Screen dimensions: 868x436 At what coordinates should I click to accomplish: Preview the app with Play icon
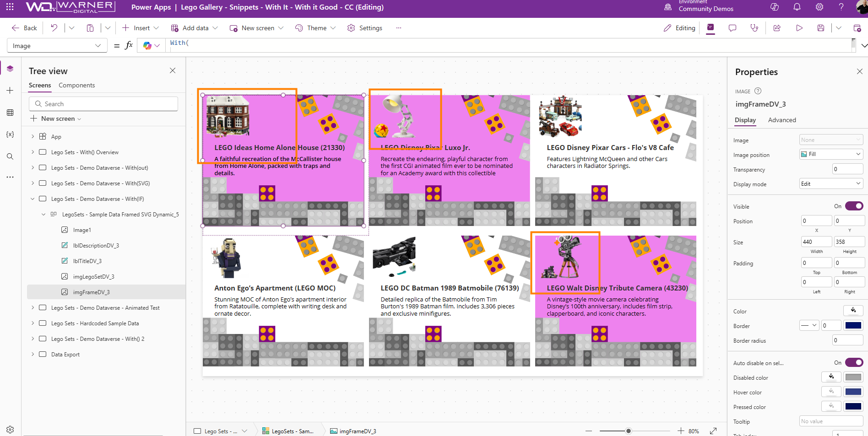799,28
